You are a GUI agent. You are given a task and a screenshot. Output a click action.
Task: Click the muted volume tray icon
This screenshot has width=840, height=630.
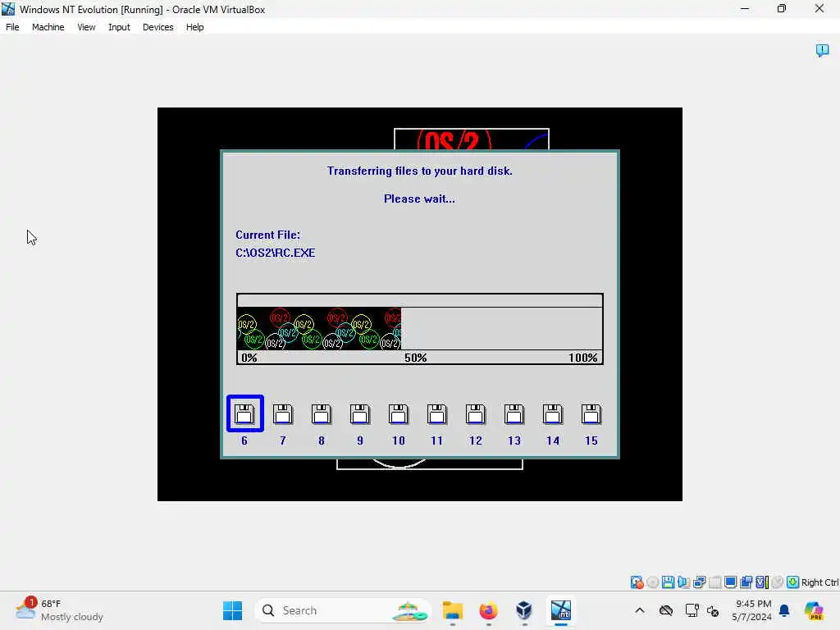[x=713, y=610]
